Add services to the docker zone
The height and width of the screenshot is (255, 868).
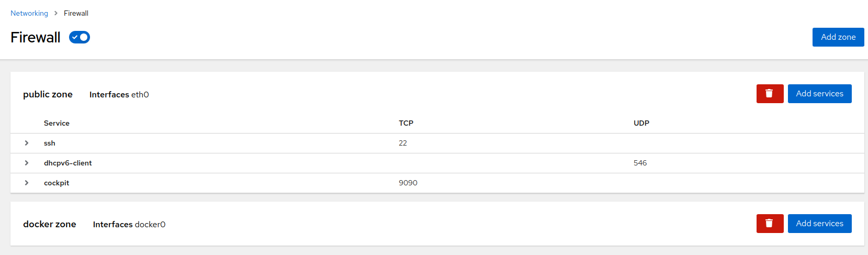point(819,224)
